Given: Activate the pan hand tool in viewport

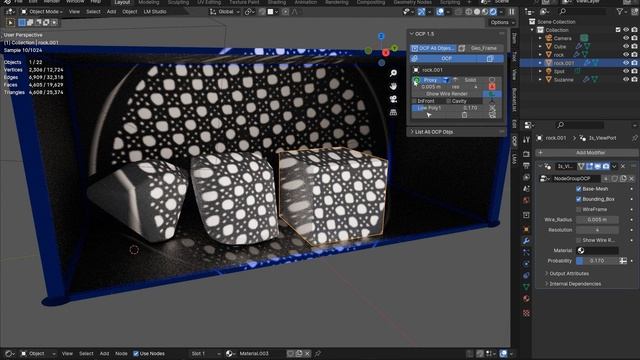Looking at the screenshot, I should [393, 86].
